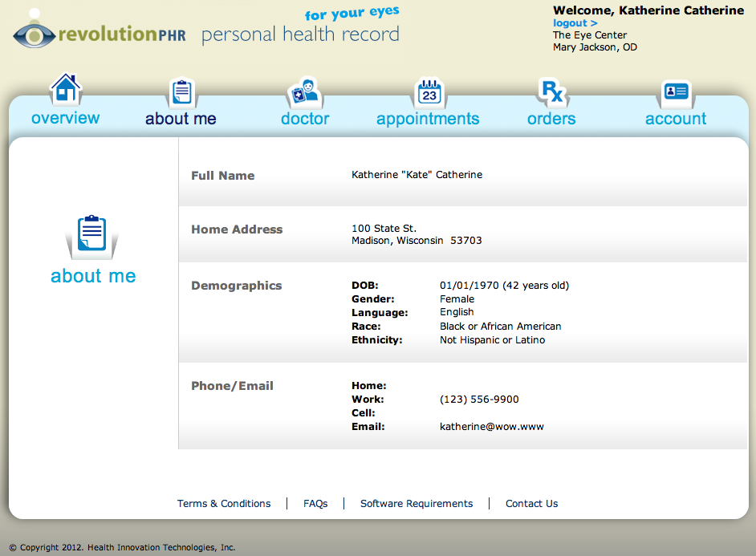The width and height of the screenshot is (756, 556).
Task: Click the Phone/Email section label
Action: pyautogui.click(x=232, y=386)
